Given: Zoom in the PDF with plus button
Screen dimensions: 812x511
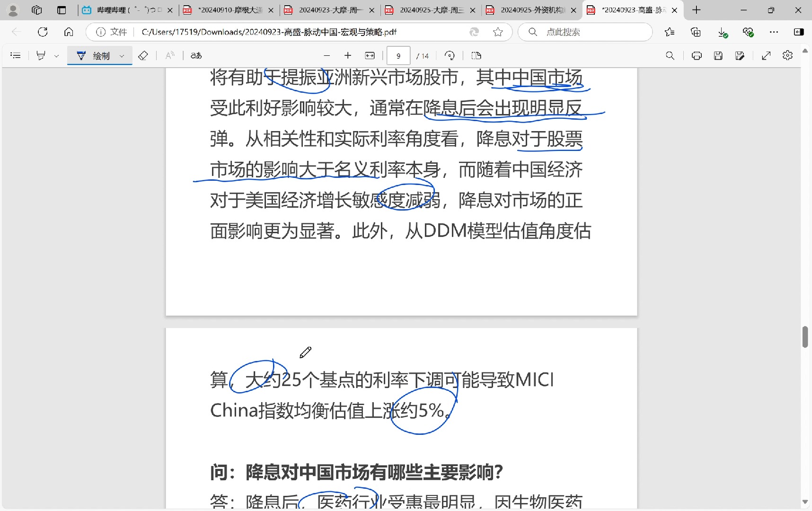Looking at the screenshot, I should pyautogui.click(x=348, y=56).
